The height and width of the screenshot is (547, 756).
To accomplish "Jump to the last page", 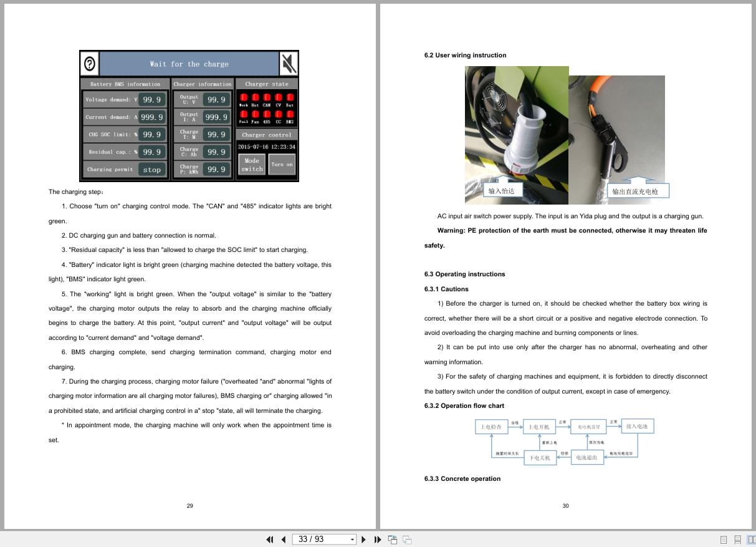I will pyautogui.click(x=378, y=540).
